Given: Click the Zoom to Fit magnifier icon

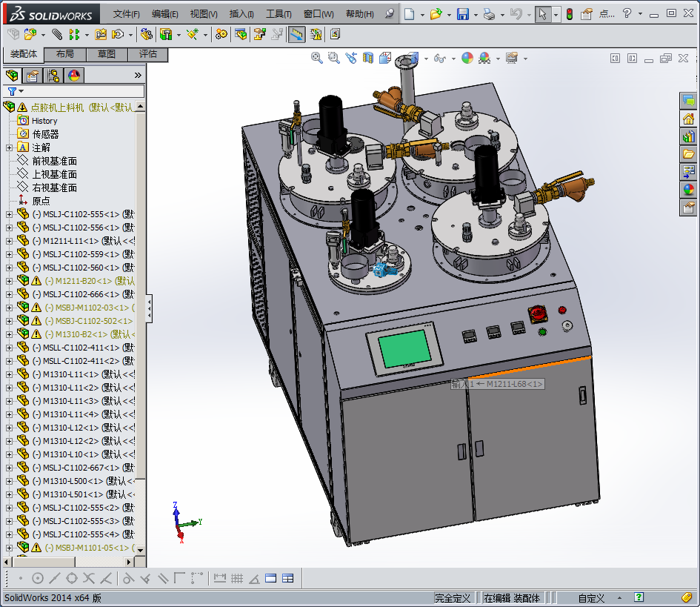Looking at the screenshot, I should 317,58.
